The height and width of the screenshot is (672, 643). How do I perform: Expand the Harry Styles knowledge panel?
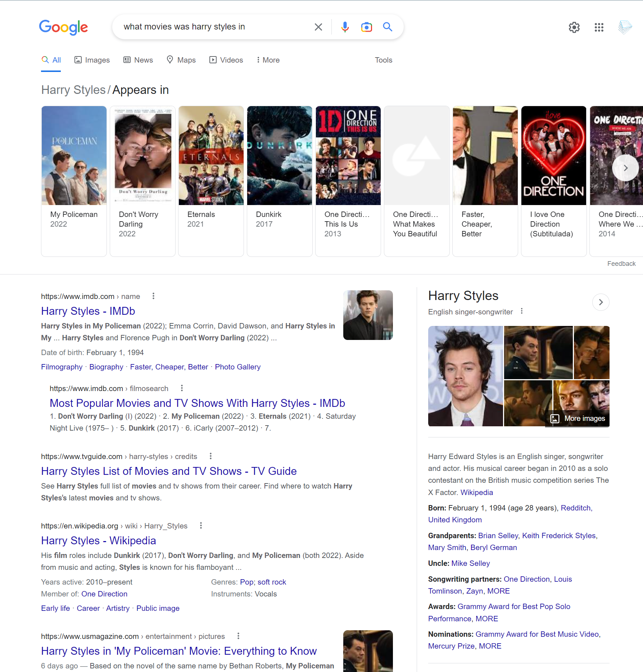pyautogui.click(x=601, y=302)
